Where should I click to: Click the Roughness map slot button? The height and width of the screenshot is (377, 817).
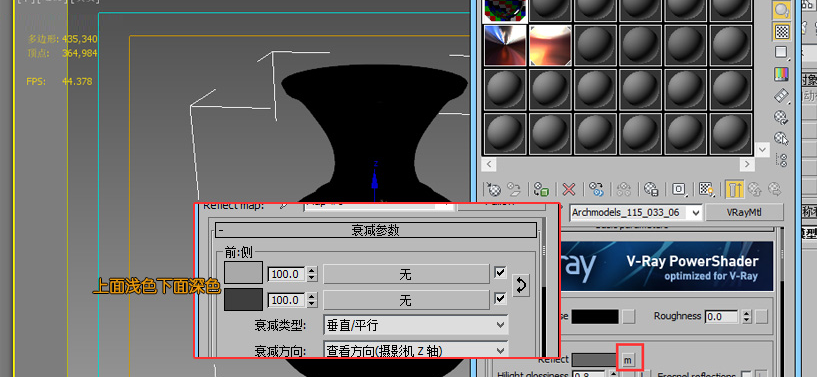coord(762,316)
